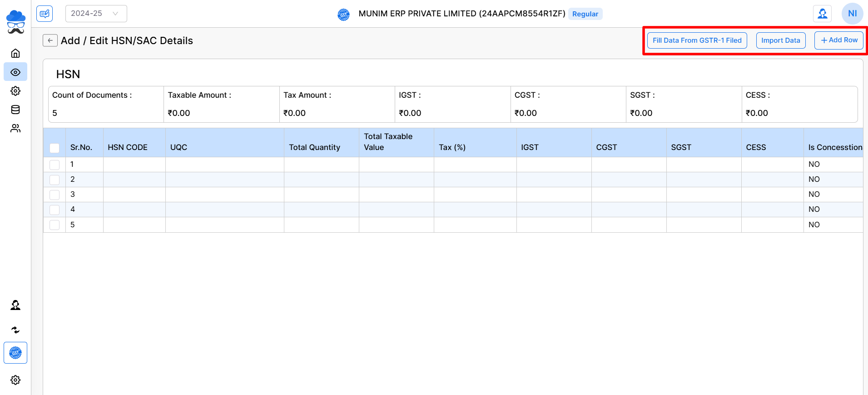Image resolution: width=868 pixels, height=395 pixels.
Task: Click the sync arrows icon in sidebar
Action: (15, 330)
